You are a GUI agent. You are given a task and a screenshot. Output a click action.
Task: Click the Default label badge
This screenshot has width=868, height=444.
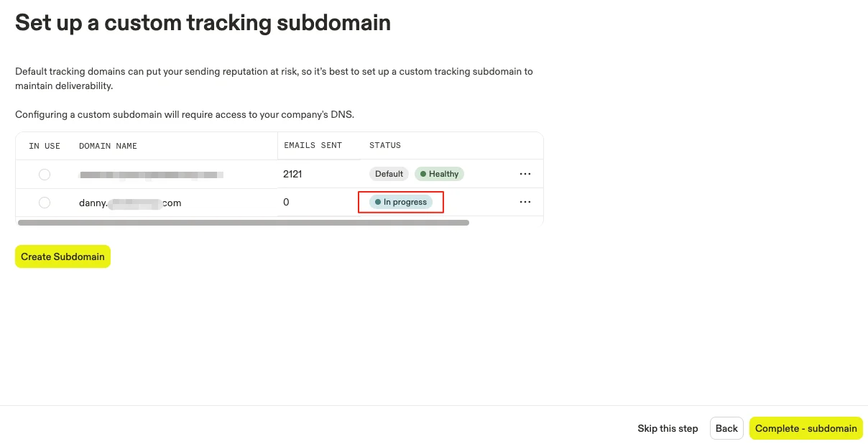pyautogui.click(x=389, y=174)
